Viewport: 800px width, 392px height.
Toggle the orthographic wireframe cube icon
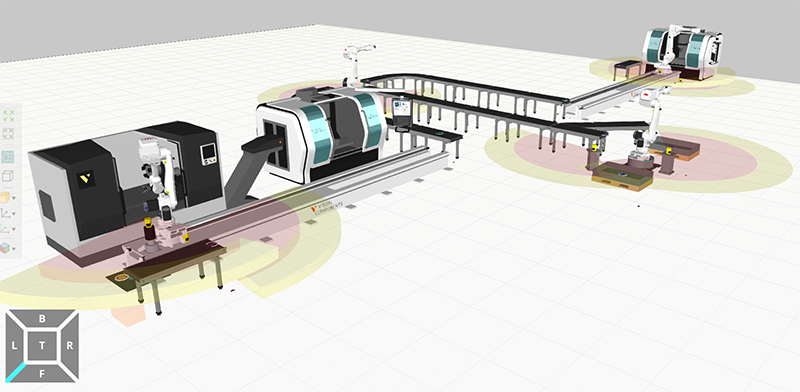pyautogui.click(x=8, y=176)
